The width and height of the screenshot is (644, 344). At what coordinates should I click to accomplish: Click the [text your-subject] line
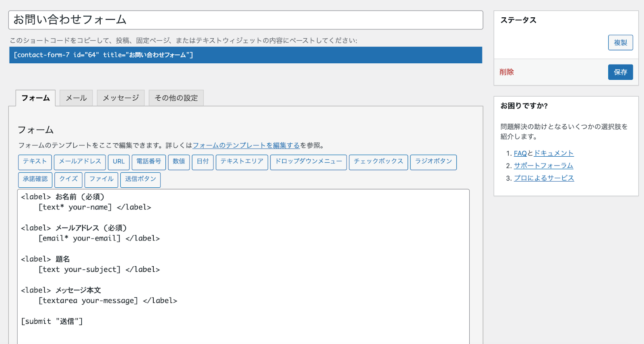point(99,269)
